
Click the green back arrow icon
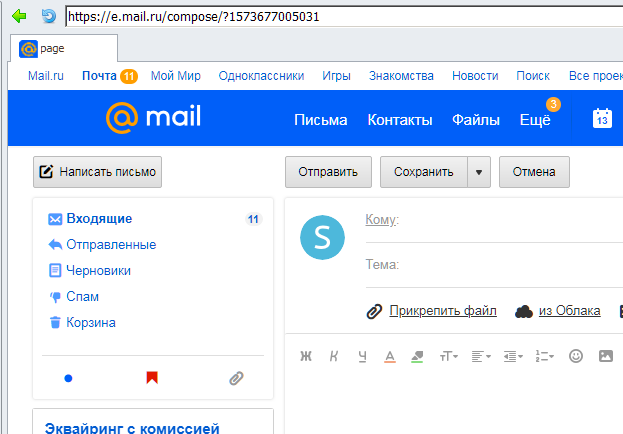[x=19, y=16]
